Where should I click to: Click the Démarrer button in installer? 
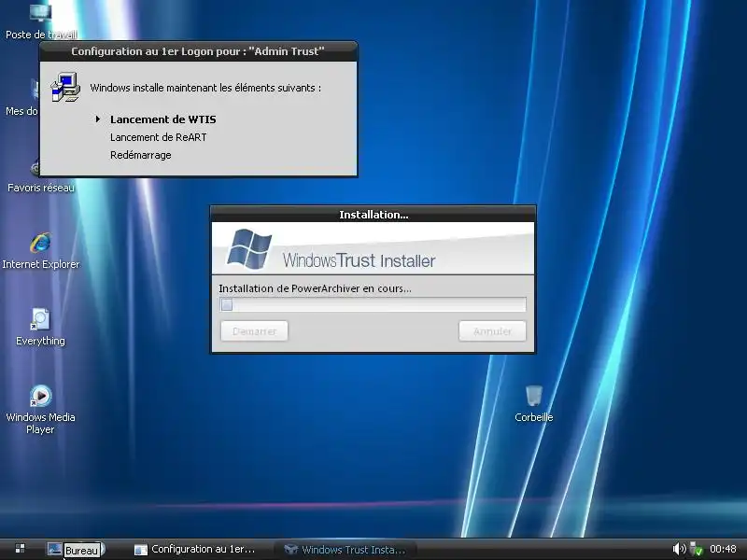point(254,331)
